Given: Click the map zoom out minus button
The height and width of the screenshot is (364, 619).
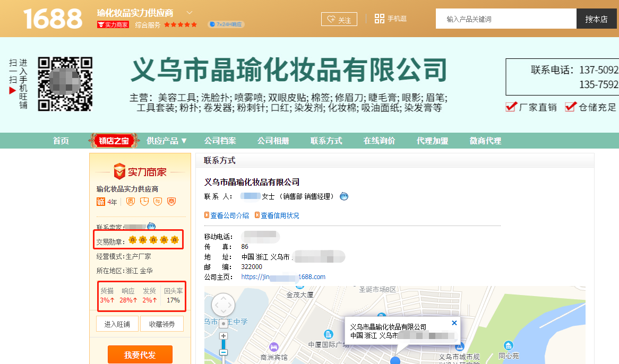Looking at the screenshot, I should (x=223, y=352).
